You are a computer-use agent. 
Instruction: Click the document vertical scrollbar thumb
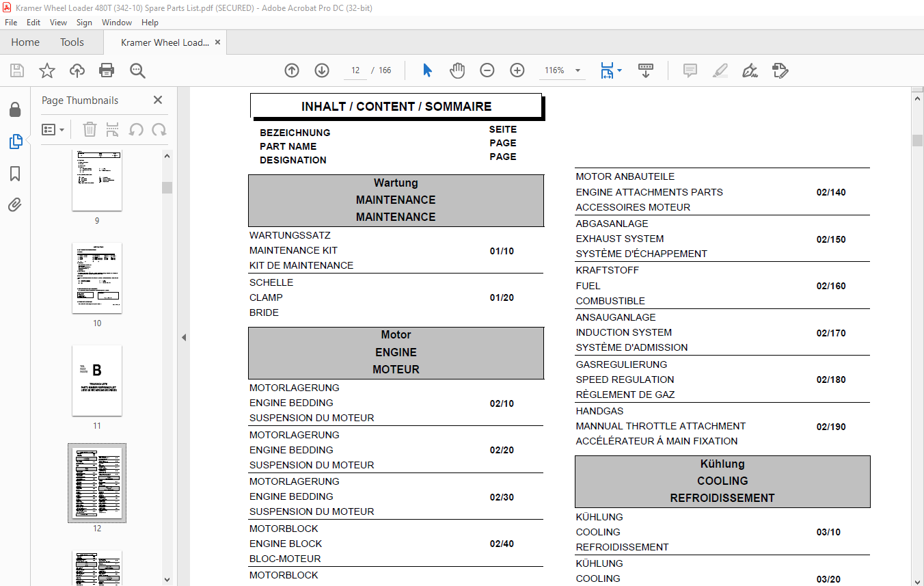[x=917, y=140]
